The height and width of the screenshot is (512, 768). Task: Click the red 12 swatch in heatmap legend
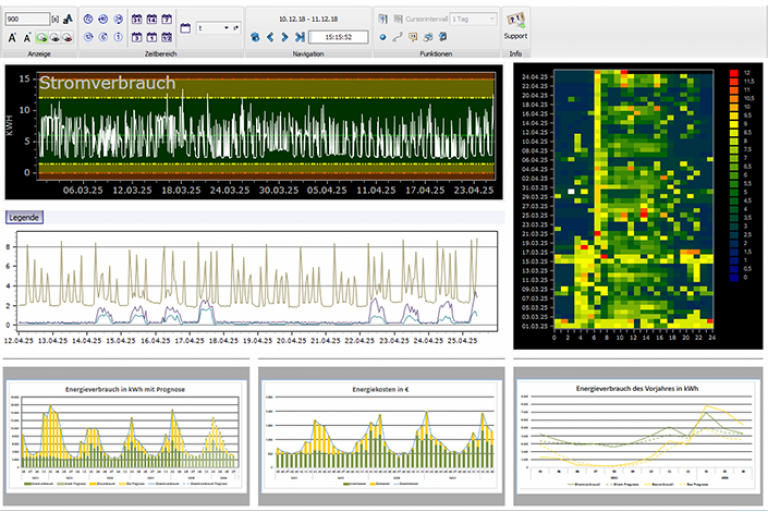click(x=733, y=74)
